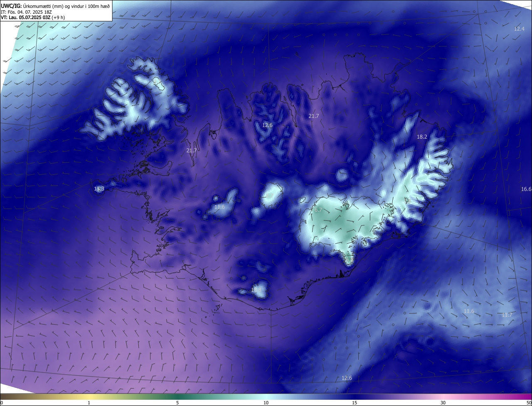Click the 11.7 value over the ocean
This screenshot has height=406, width=532.
pyautogui.click(x=507, y=315)
